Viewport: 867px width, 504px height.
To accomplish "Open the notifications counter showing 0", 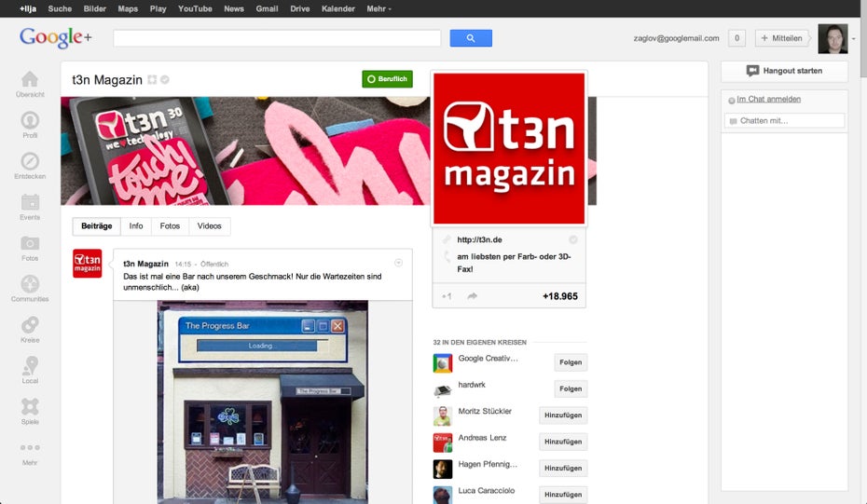I will [x=736, y=38].
